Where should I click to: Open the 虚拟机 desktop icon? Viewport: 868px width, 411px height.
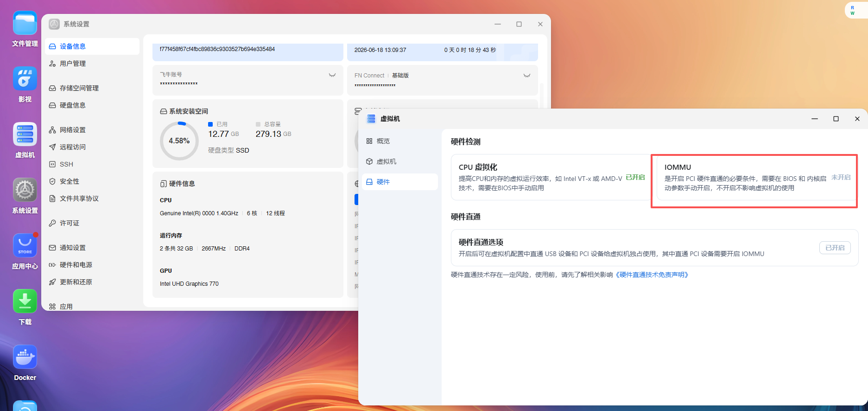point(25,135)
